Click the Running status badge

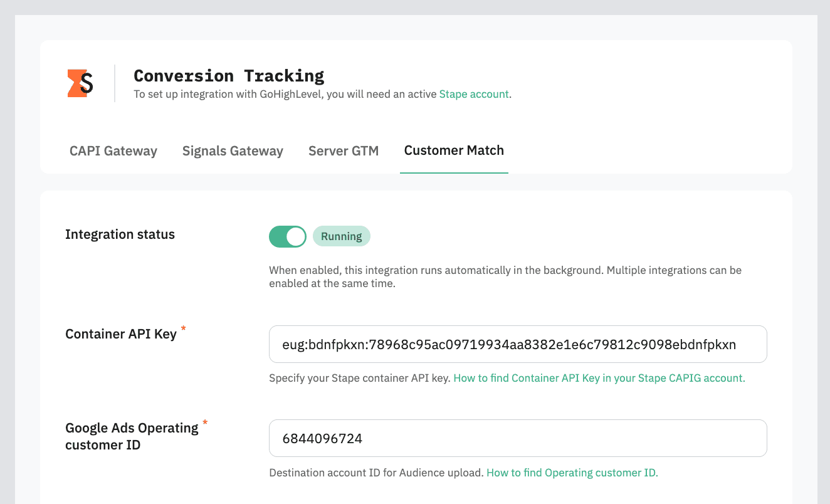tap(341, 236)
